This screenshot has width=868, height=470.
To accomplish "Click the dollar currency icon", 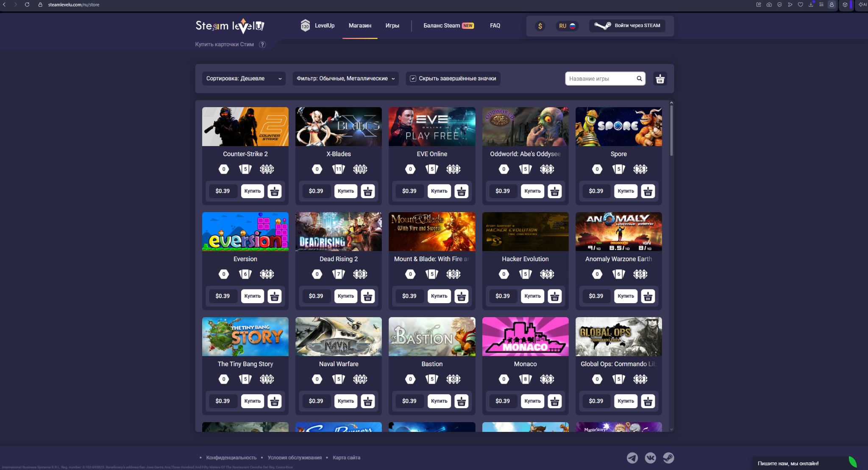I will (x=540, y=26).
